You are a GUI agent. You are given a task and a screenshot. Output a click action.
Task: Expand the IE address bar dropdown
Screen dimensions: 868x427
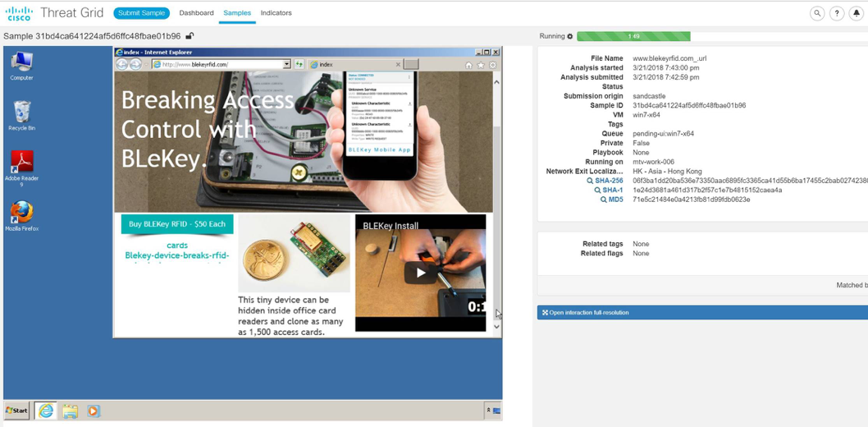[x=286, y=64]
